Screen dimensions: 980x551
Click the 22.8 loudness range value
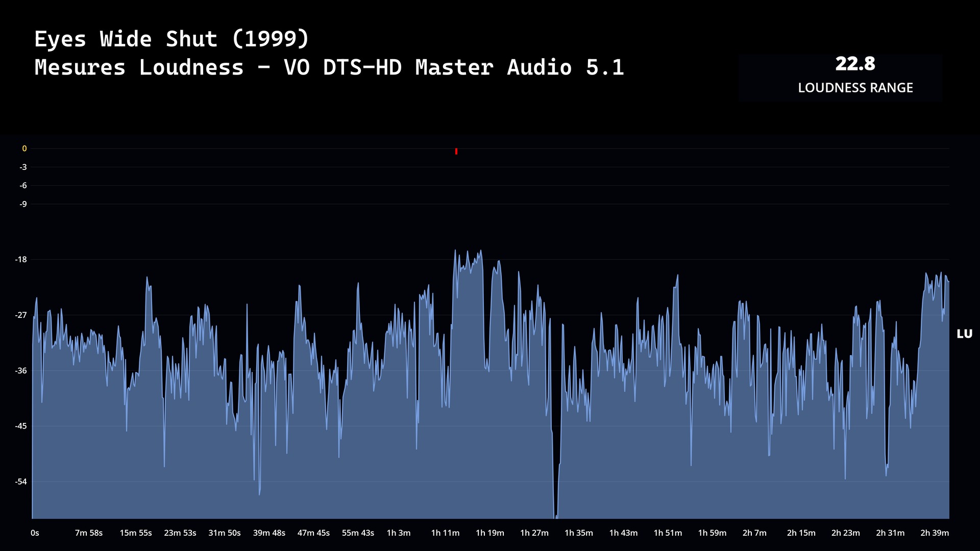(x=855, y=64)
